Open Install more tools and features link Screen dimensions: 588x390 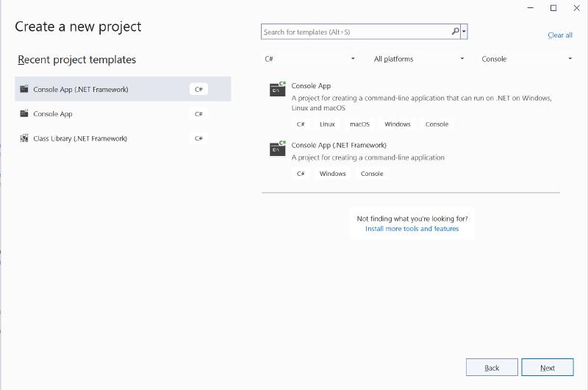(x=412, y=229)
